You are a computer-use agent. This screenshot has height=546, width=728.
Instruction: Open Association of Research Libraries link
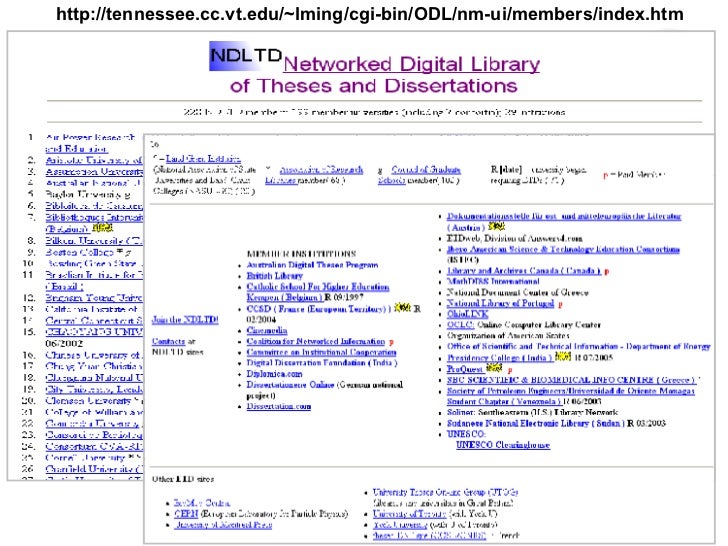314,175
